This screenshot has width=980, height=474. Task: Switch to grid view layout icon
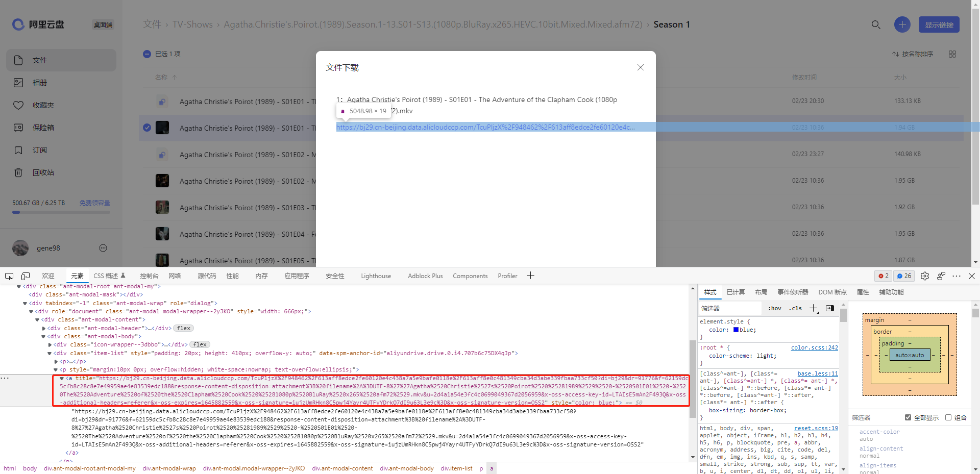click(952, 54)
